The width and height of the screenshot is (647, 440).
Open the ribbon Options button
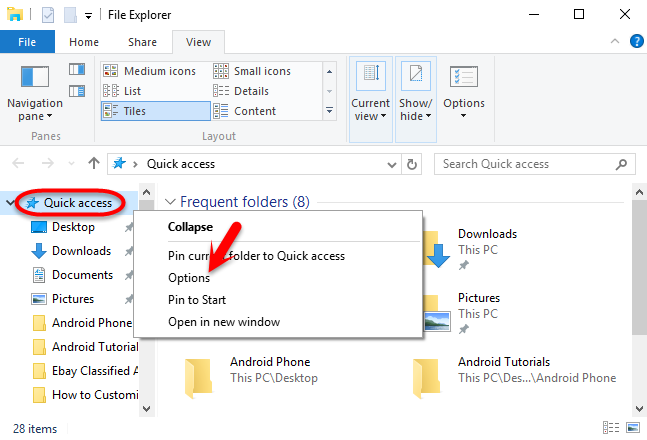(x=463, y=94)
